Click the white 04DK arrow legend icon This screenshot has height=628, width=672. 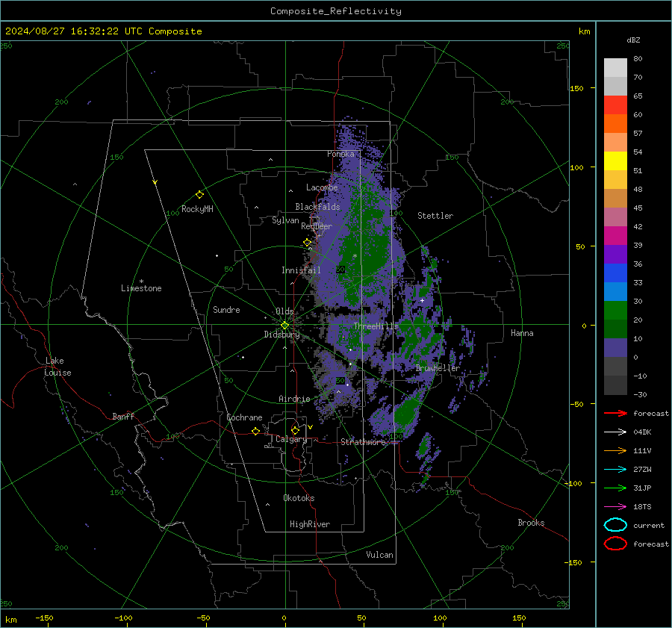click(615, 432)
